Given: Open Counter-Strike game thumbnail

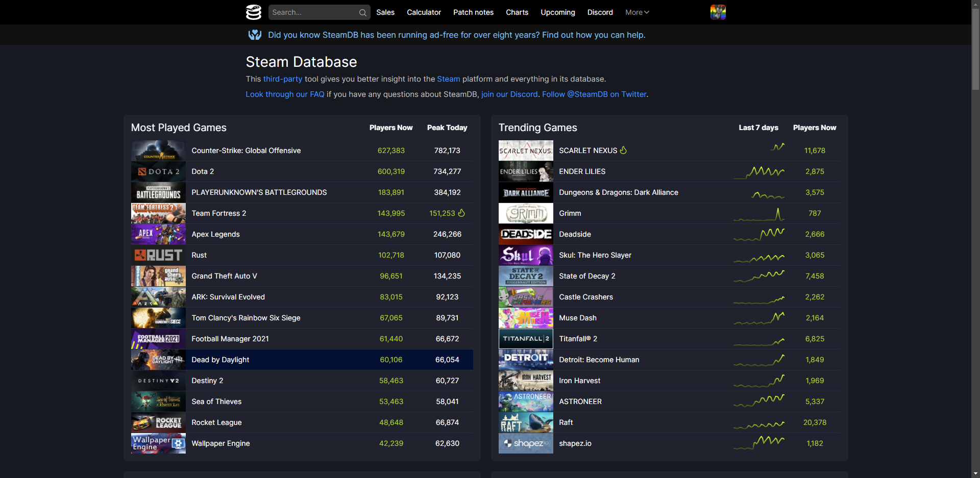Looking at the screenshot, I should coord(158,150).
